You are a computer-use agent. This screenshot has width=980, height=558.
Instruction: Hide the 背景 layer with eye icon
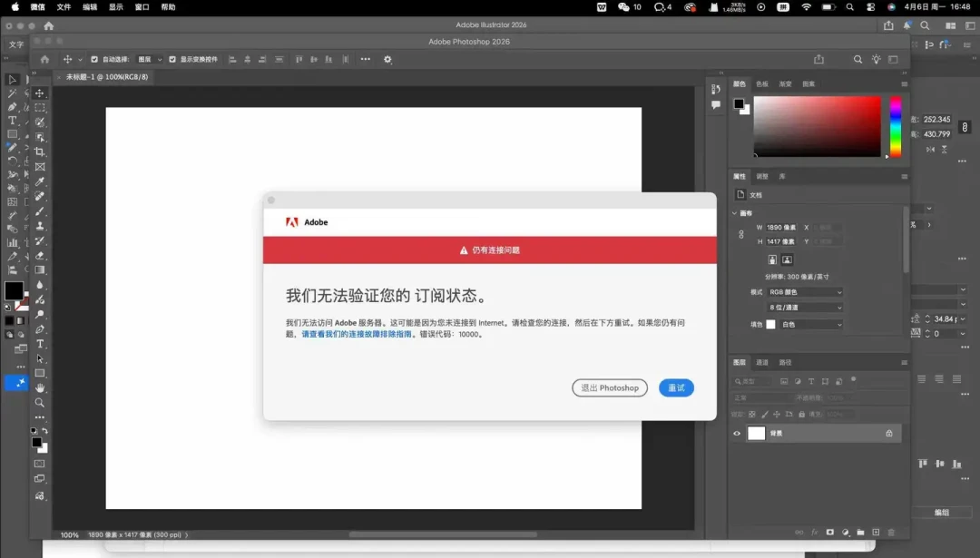[x=737, y=433]
